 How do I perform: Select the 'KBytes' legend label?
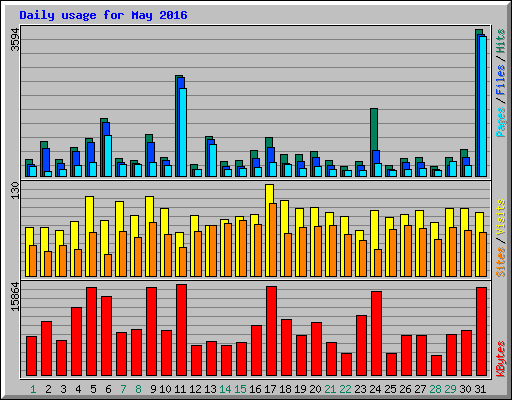coord(501,359)
